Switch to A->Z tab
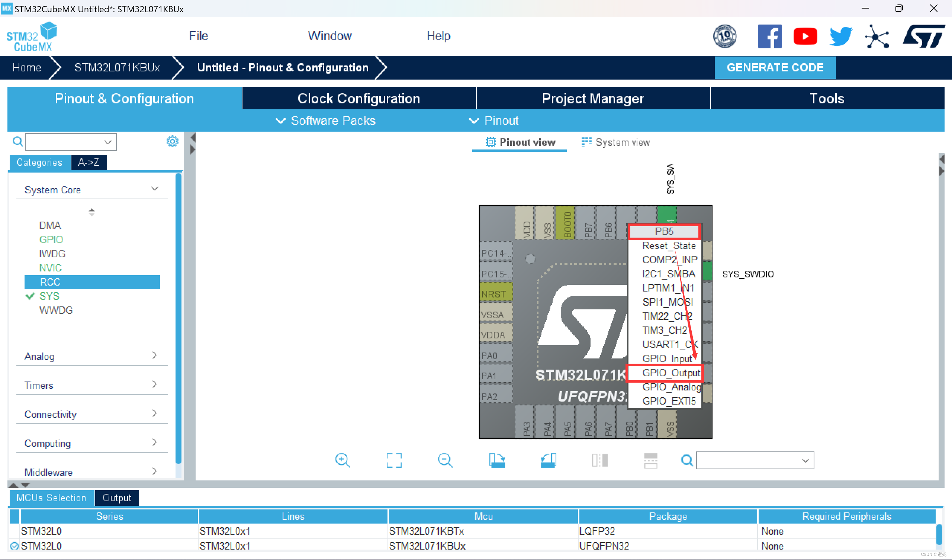 tap(89, 162)
